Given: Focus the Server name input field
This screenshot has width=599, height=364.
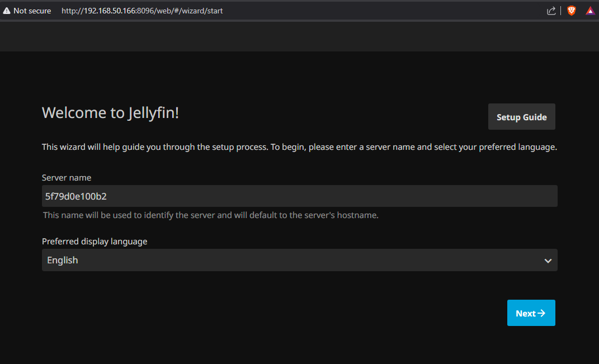Looking at the screenshot, I should point(300,196).
